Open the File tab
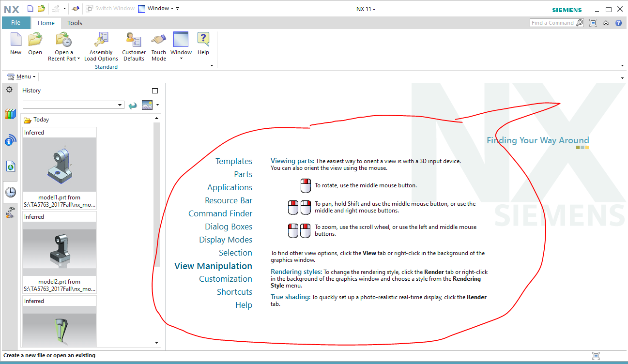 click(x=15, y=23)
